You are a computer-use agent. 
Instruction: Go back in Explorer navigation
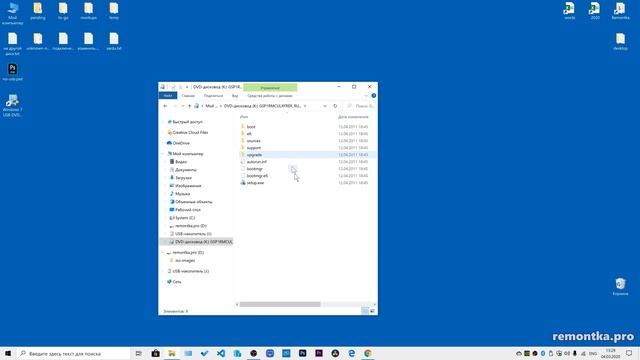click(165, 106)
